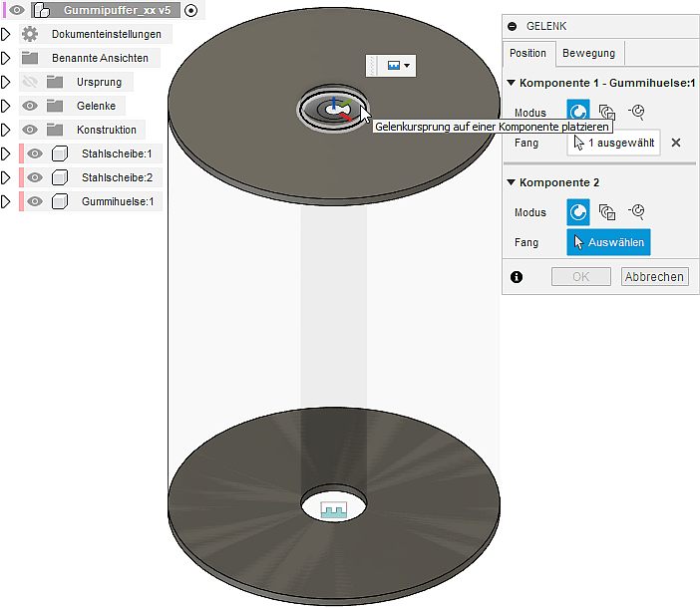This screenshot has width=700, height=608.
Task: Choose 'between two faces' mode for Komponente 1
Action: click(x=607, y=113)
